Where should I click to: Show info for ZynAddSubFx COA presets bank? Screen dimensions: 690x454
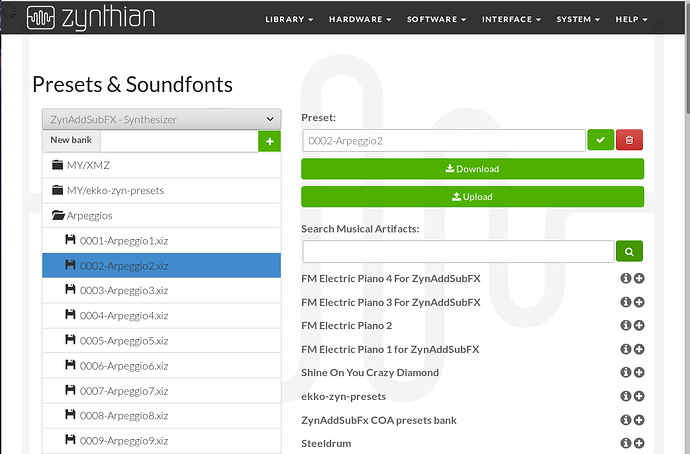(626, 420)
